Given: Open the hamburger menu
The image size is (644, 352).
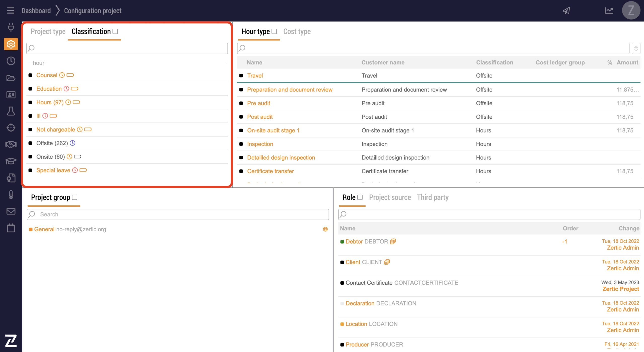Looking at the screenshot, I should pyautogui.click(x=10, y=11).
